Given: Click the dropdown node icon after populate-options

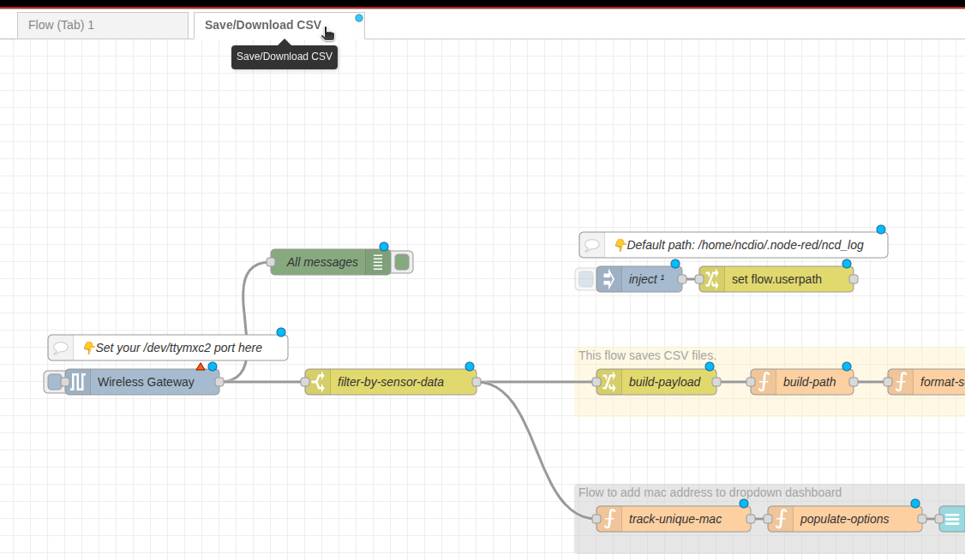Looking at the screenshot, I should click(951, 519).
